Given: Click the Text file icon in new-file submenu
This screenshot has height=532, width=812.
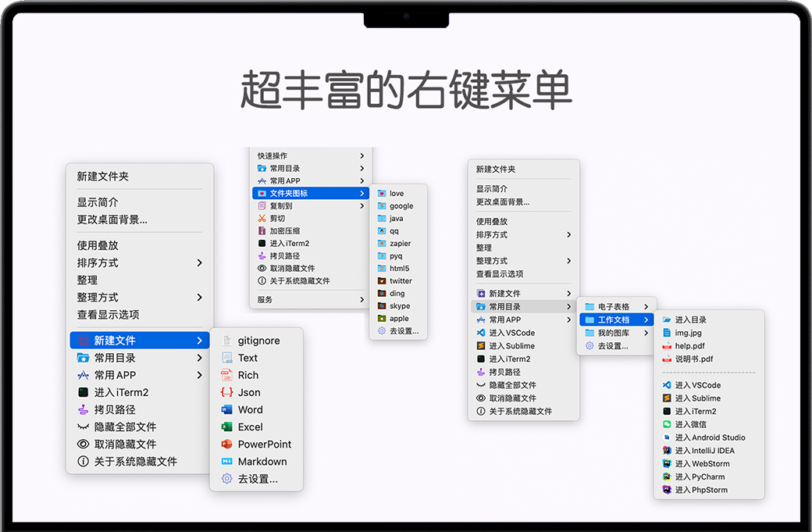Looking at the screenshot, I should pos(227,358).
